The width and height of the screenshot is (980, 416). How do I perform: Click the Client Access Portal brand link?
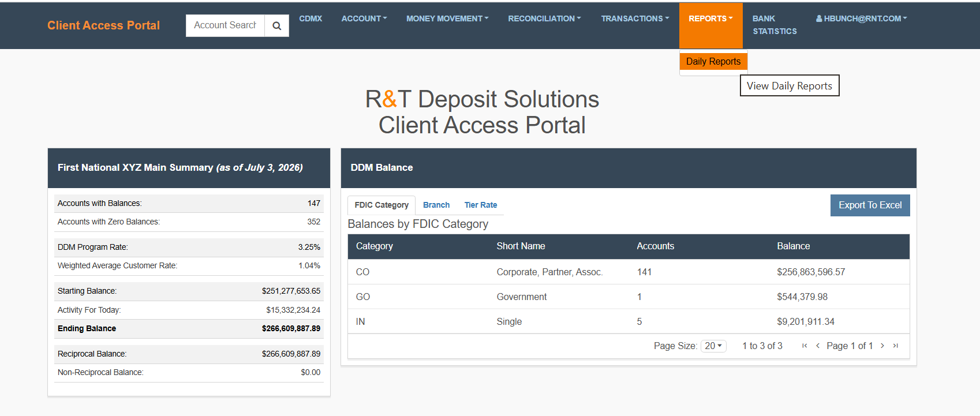click(x=104, y=25)
